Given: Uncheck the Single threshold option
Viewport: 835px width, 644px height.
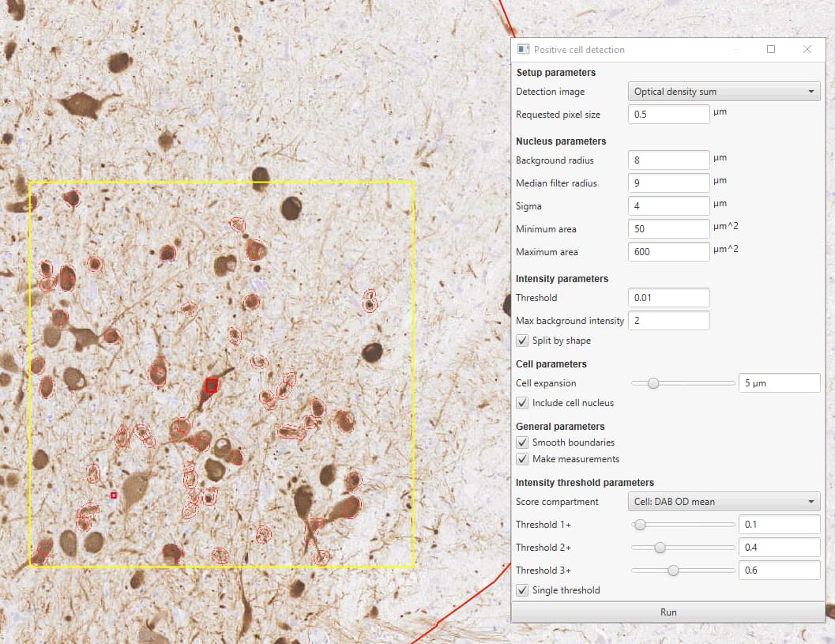Looking at the screenshot, I should 522,590.
